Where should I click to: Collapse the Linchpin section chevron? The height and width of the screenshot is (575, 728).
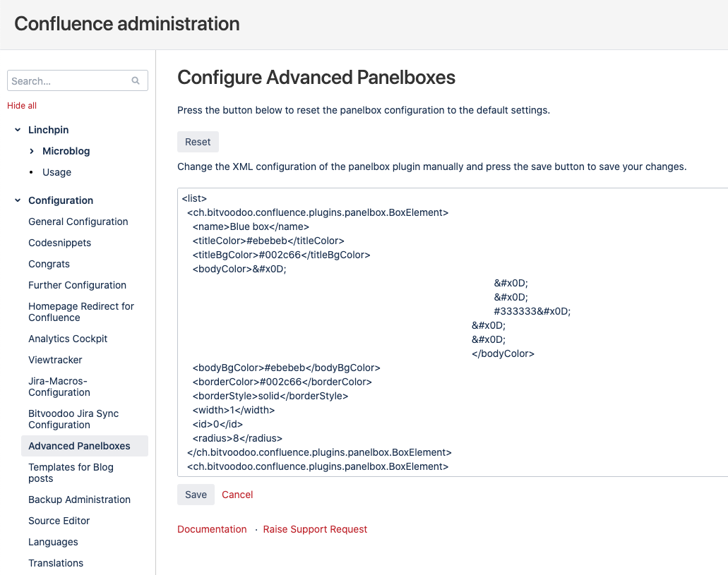click(x=18, y=130)
